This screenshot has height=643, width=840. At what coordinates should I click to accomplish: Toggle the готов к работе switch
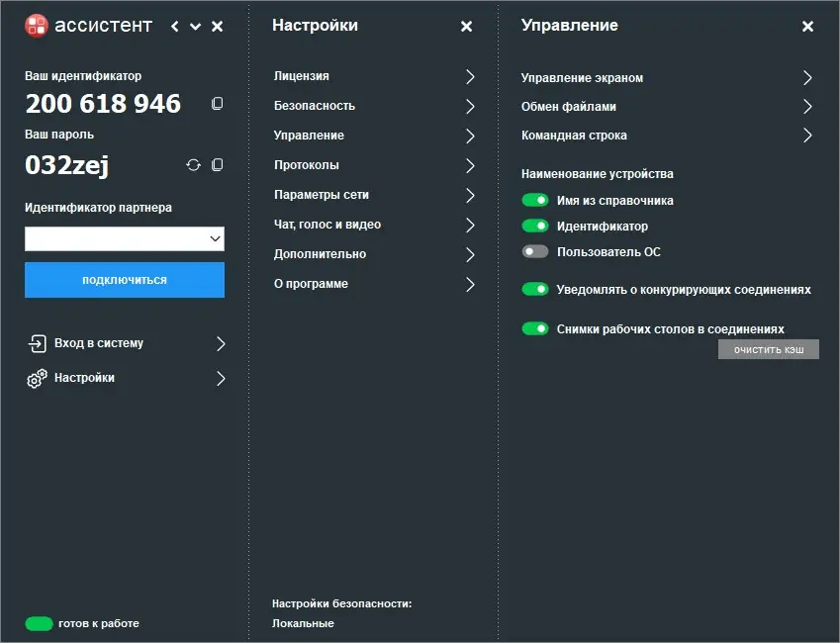38,623
